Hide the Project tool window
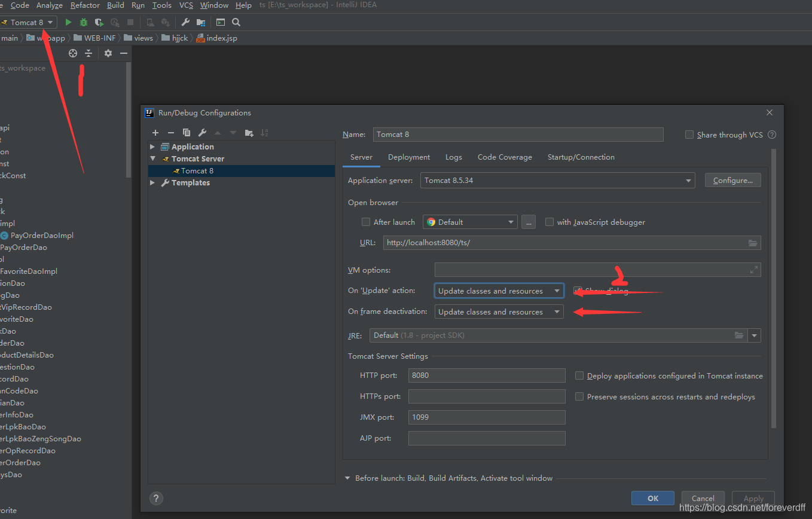The image size is (812, 519). (124, 53)
